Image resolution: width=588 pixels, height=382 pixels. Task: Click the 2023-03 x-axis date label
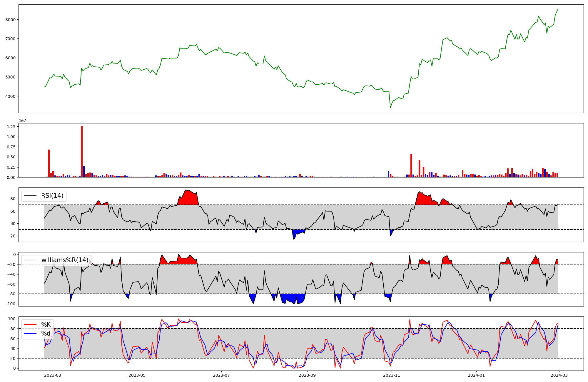coord(53,375)
